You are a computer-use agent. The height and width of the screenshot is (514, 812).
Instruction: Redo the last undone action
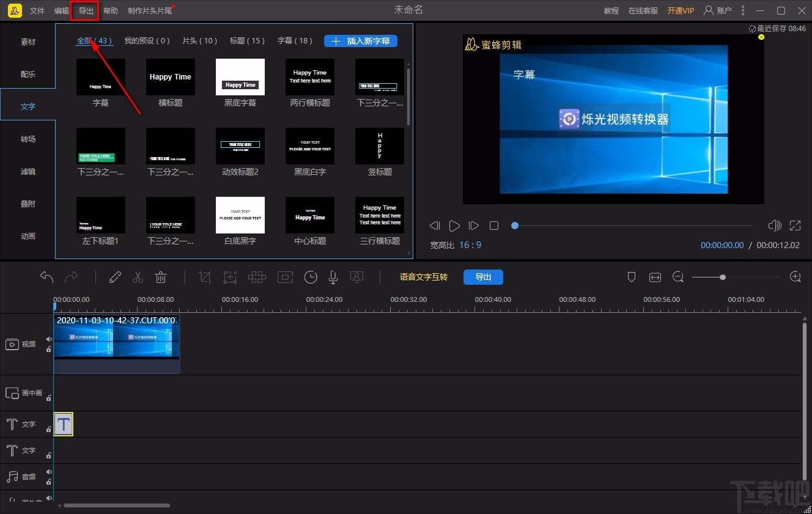tap(72, 277)
